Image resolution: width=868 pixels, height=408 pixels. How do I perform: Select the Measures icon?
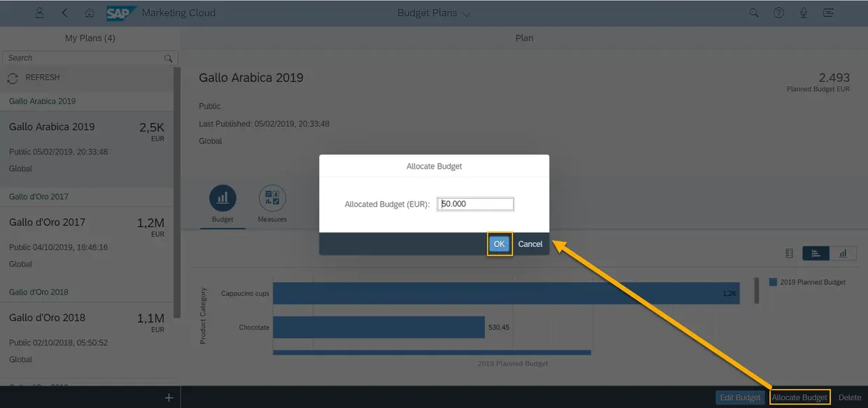click(x=272, y=199)
